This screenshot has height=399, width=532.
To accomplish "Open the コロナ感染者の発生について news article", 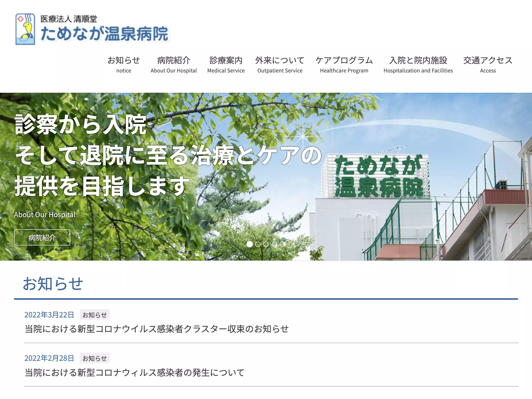I will click(x=135, y=373).
